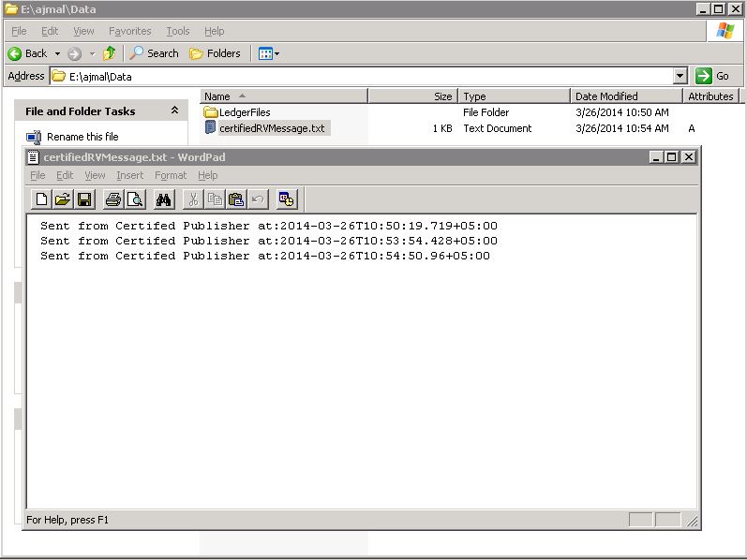The image size is (747, 560).
Task: Click the WordPad resize grip corner
Action: click(693, 521)
